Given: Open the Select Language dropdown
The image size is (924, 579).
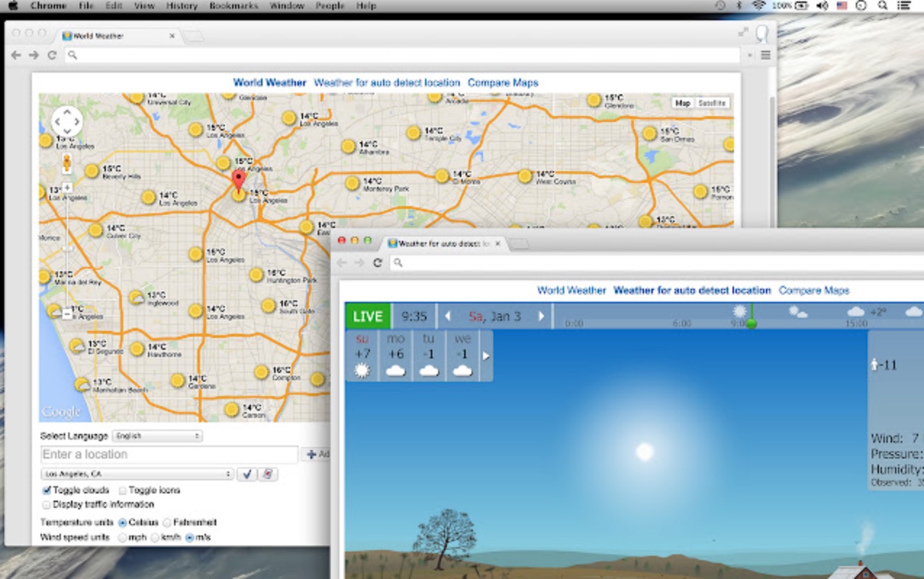Looking at the screenshot, I should click(x=157, y=436).
